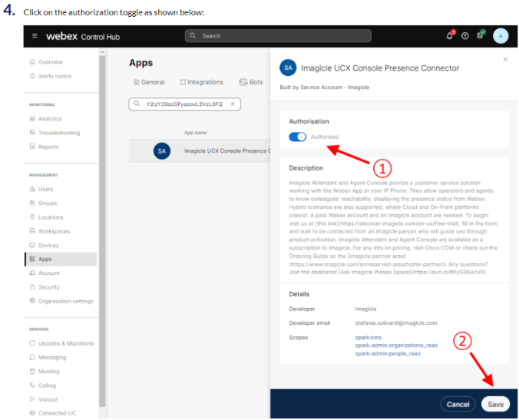
Task: Open the tasks list icon in header
Action: point(481,36)
